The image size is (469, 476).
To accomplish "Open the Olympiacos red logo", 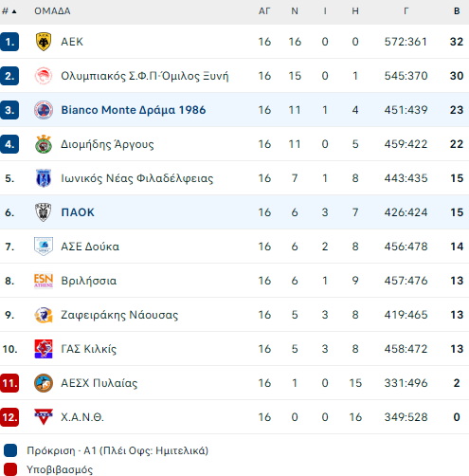I will point(44,76).
